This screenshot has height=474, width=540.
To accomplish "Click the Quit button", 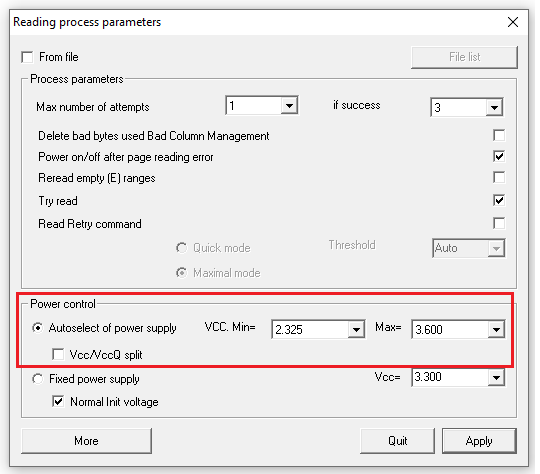I will click(x=397, y=441).
